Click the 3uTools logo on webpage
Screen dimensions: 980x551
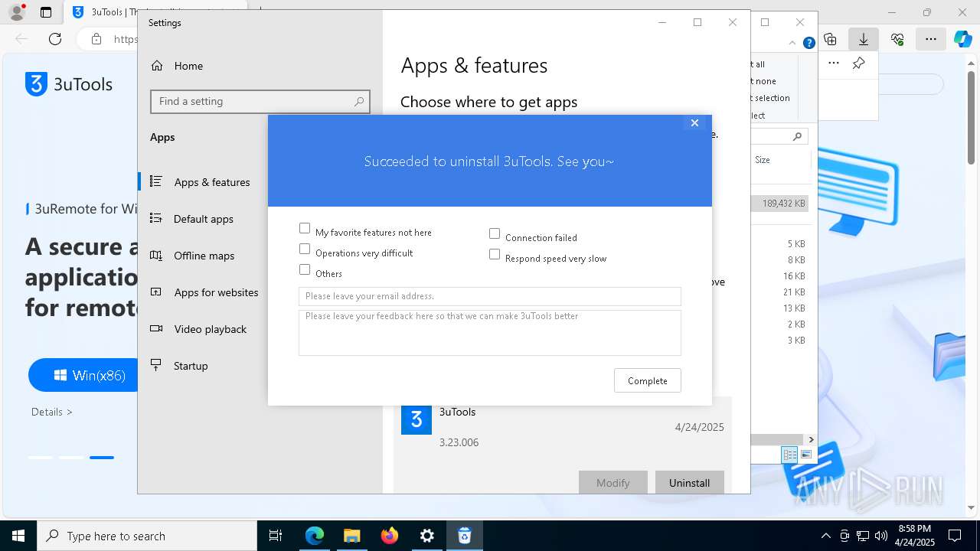(x=69, y=84)
